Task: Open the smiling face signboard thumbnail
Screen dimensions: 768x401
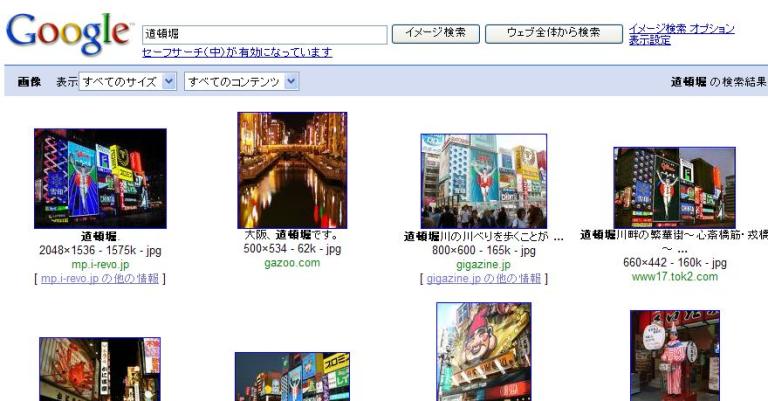Action: click(484, 352)
